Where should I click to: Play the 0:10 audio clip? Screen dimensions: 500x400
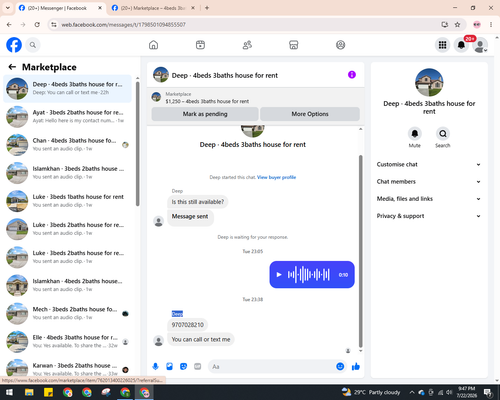(x=279, y=275)
